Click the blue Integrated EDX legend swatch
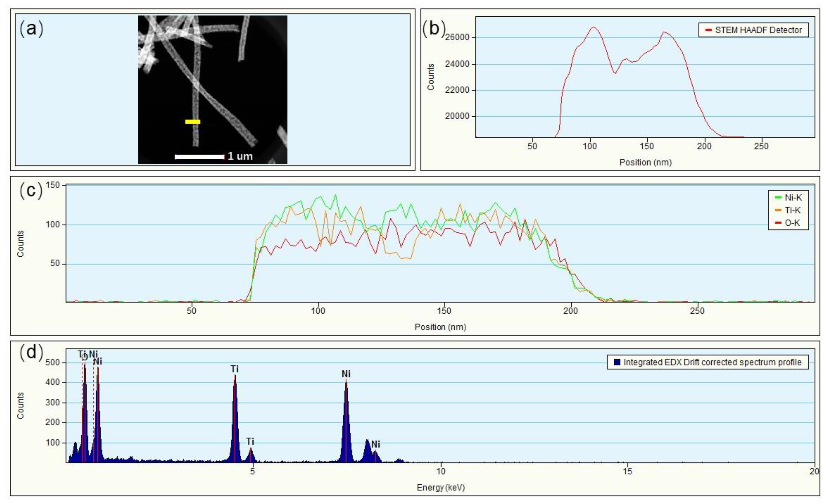This screenshot has width=826, height=504. [617, 362]
